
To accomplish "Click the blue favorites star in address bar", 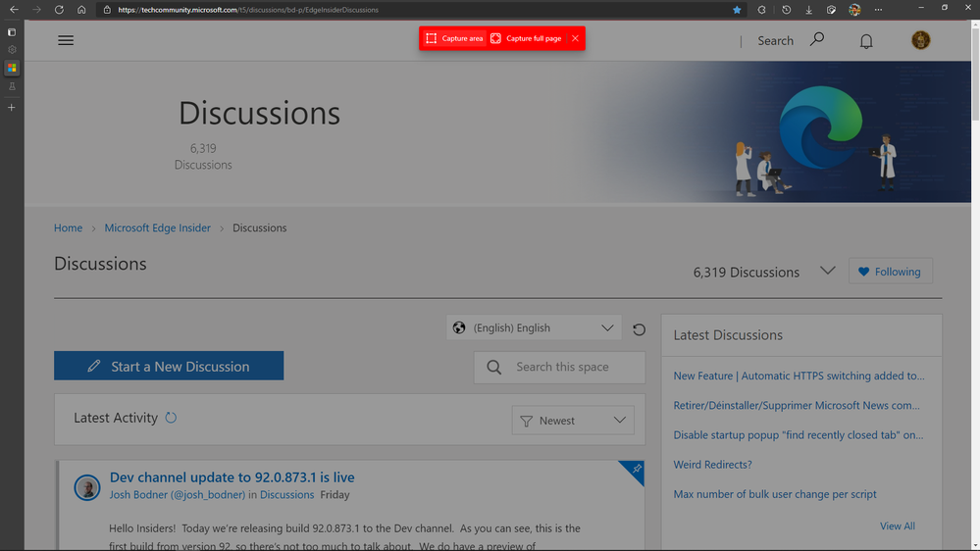I will pyautogui.click(x=737, y=10).
